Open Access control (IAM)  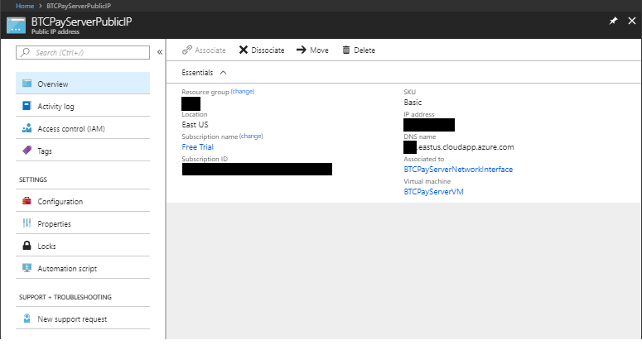(83, 128)
